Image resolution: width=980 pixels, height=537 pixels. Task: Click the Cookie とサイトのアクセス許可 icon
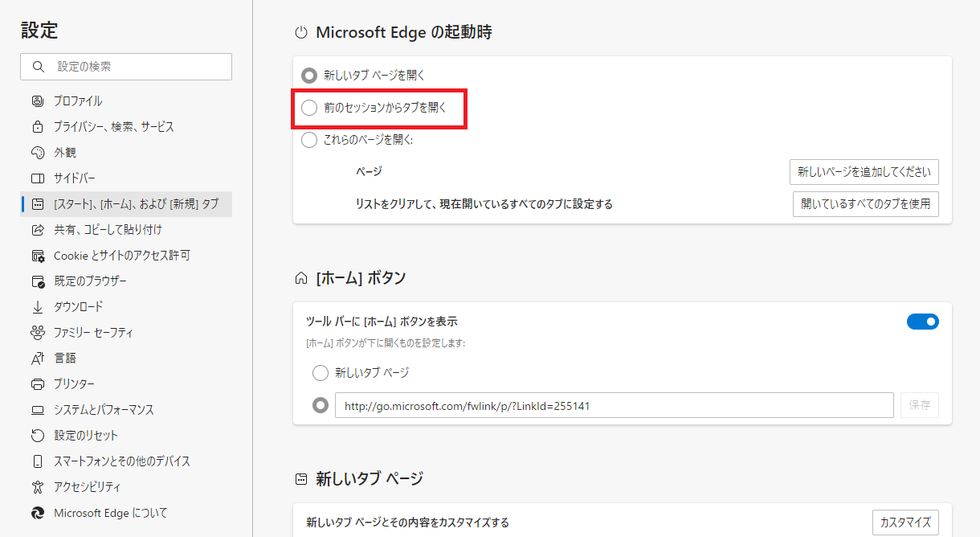pyautogui.click(x=37, y=256)
